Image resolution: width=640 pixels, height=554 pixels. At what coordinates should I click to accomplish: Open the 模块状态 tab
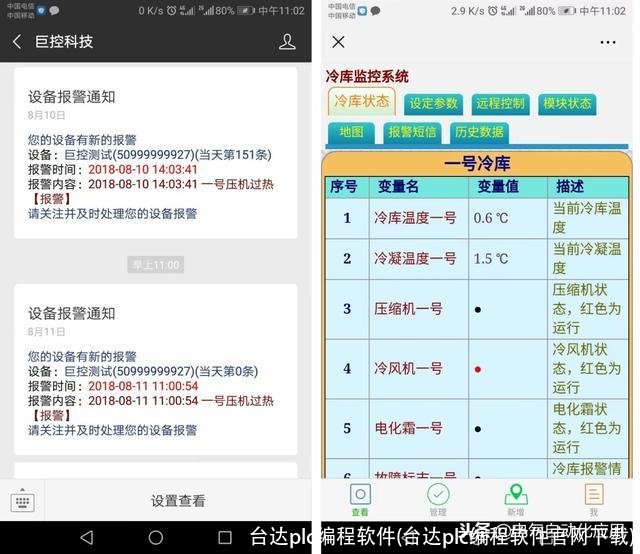coord(567,104)
